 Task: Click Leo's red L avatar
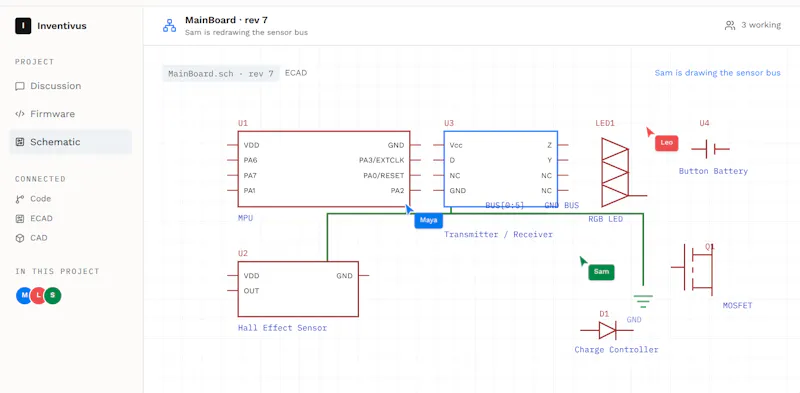(x=38, y=296)
